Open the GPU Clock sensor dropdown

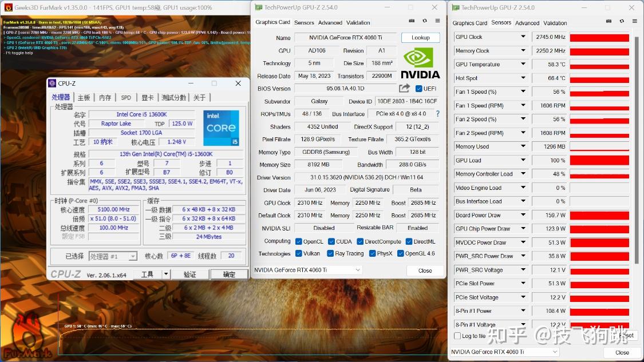(x=523, y=37)
